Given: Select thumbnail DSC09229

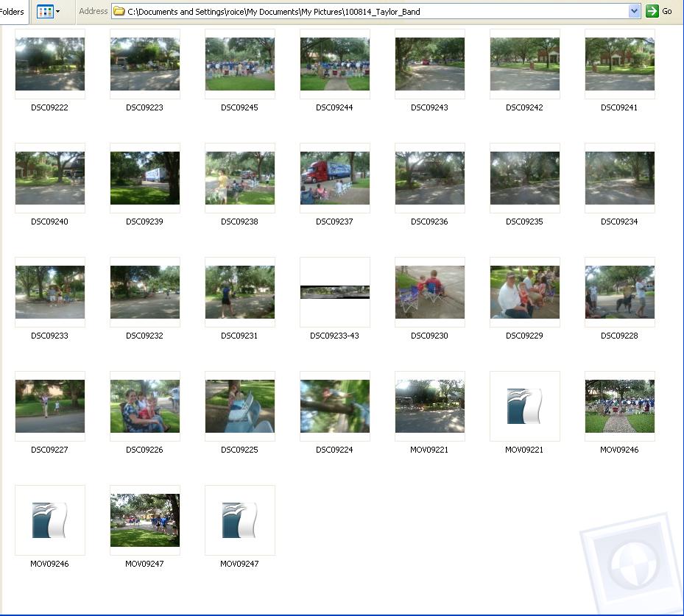Looking at the screenshot, I should click(x=525, y=292).
